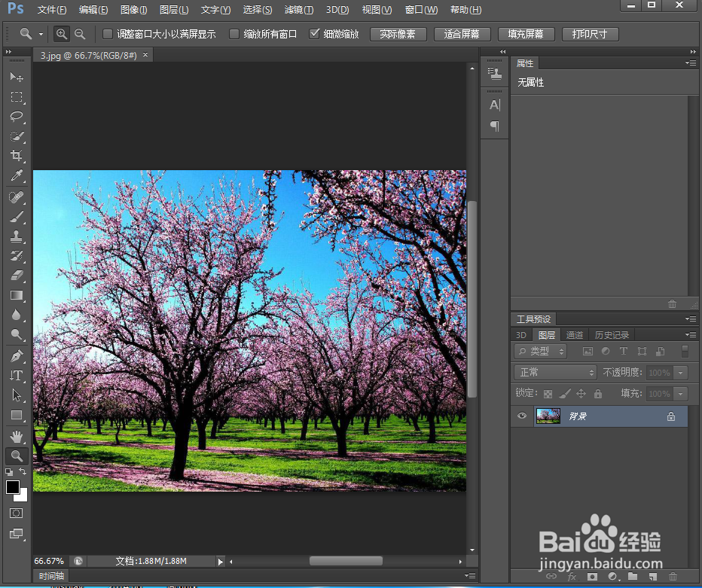Enable resize window to fit checkbox
This screenshot has width=702, height=588.
click(x=108, y=34)
